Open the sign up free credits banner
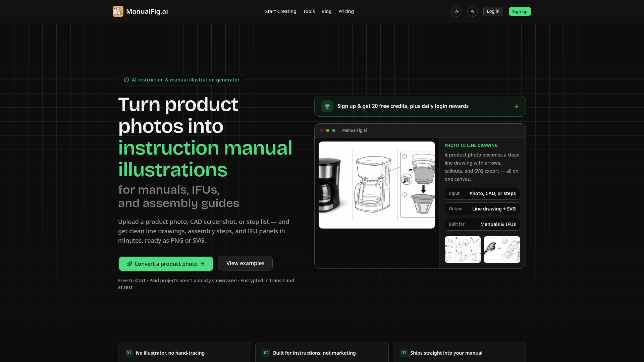 [x=420, y=106]
